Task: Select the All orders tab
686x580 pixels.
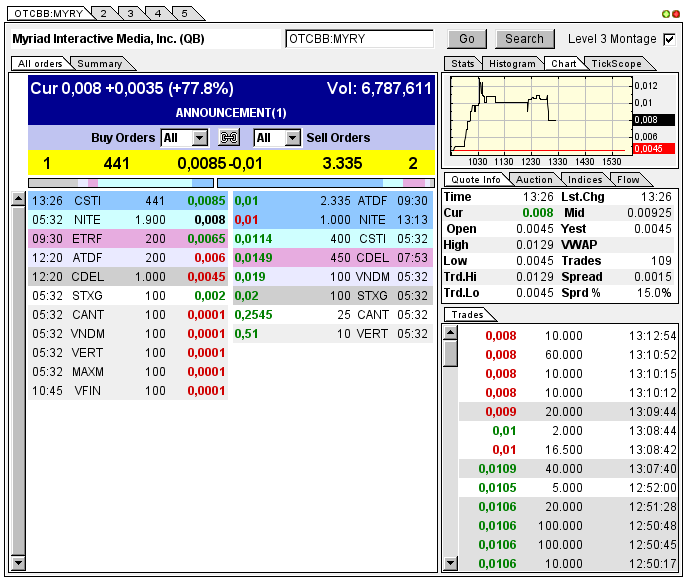Action: [x=40, y=63]
